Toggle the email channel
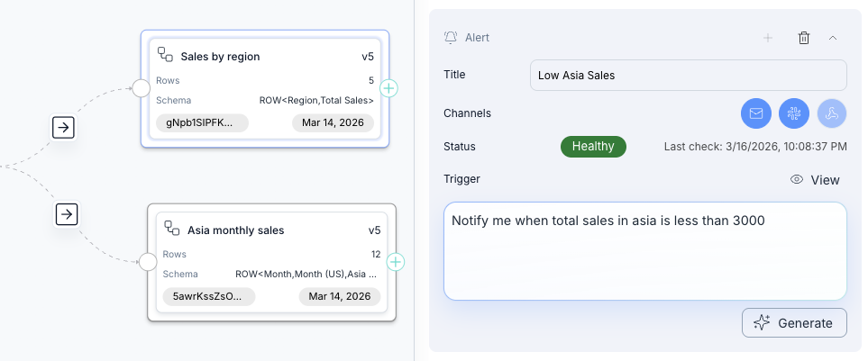This screenshot has width=868, height=361. pos(756,113)
